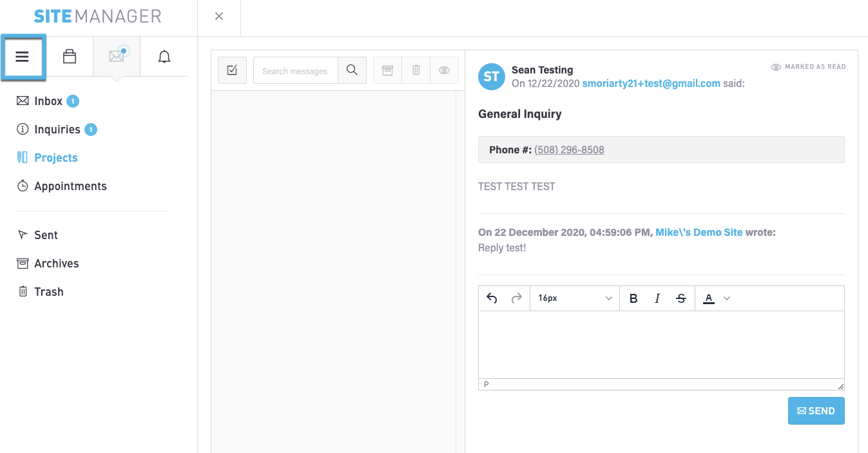Viewport: 868px width, 453px height.
Task: Open the Inbox folder
Action: coord(48,101)
